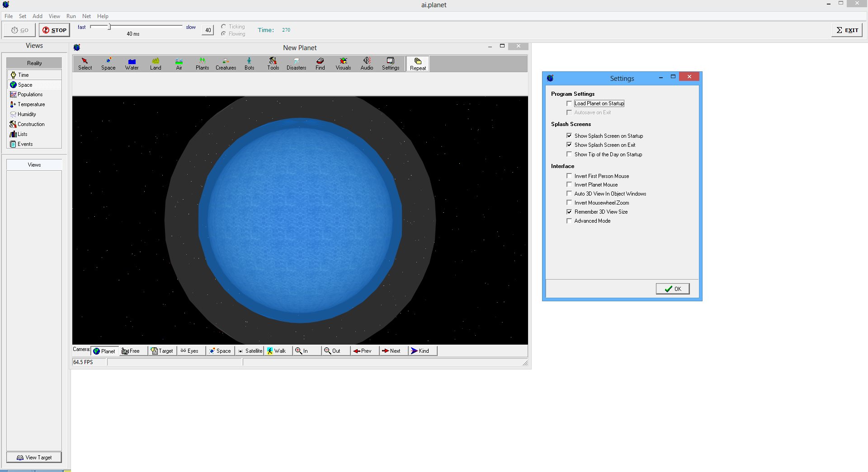Click the GO button
This screenshot has height=472, width=868.
(20, 30)
